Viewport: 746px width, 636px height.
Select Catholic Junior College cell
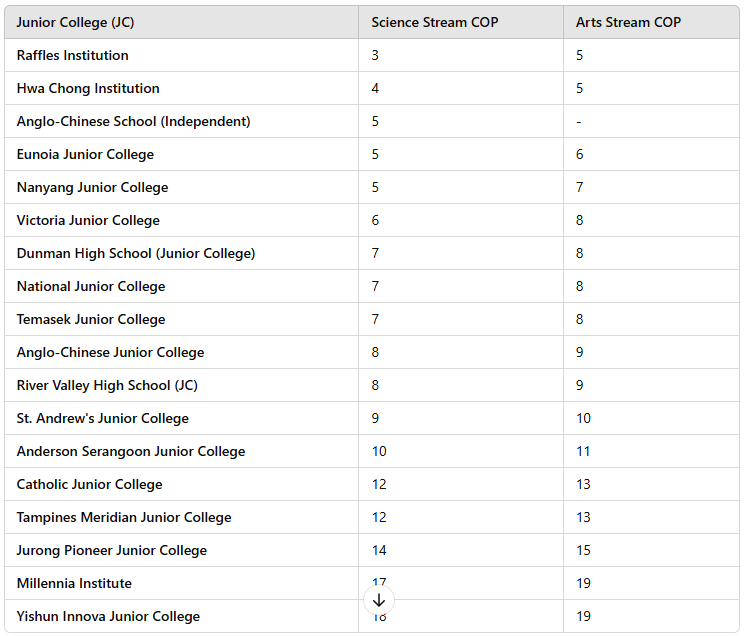click(x=89, y=484)
